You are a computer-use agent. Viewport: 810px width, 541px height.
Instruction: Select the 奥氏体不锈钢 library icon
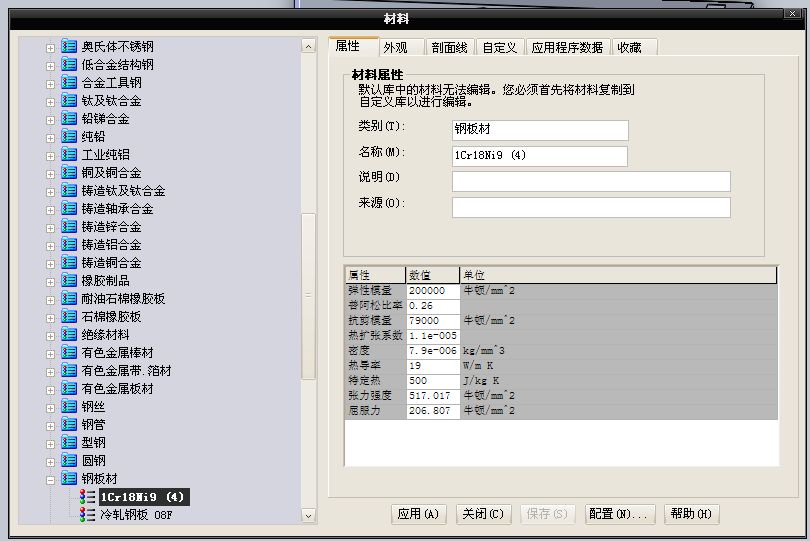69,47
